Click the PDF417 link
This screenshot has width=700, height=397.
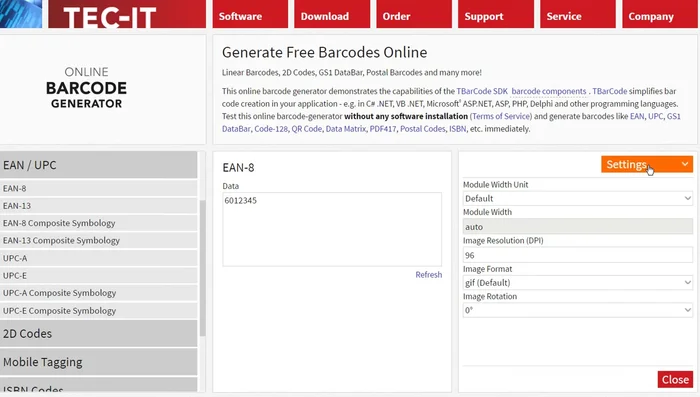383,129
